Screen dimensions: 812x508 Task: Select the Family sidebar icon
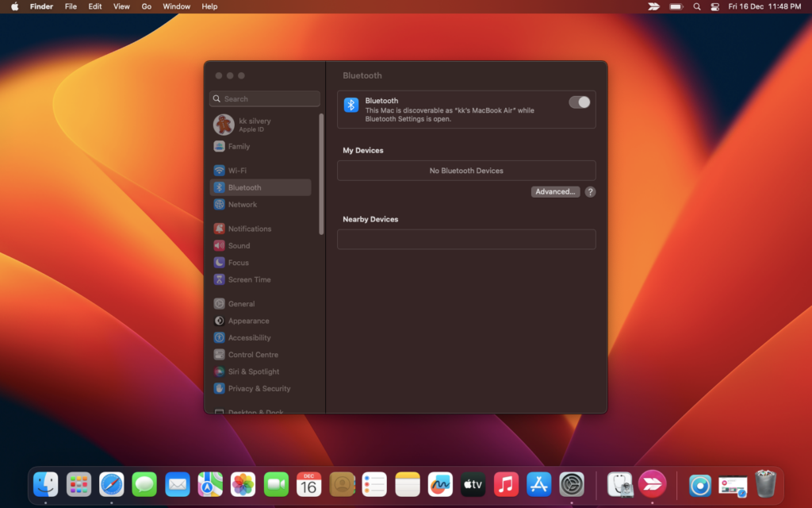[x=219, y=146]
